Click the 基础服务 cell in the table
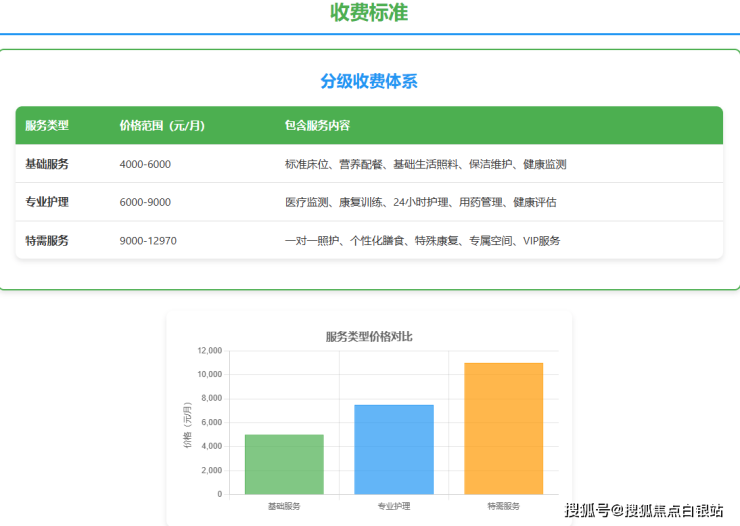 [x=47, y=164]
